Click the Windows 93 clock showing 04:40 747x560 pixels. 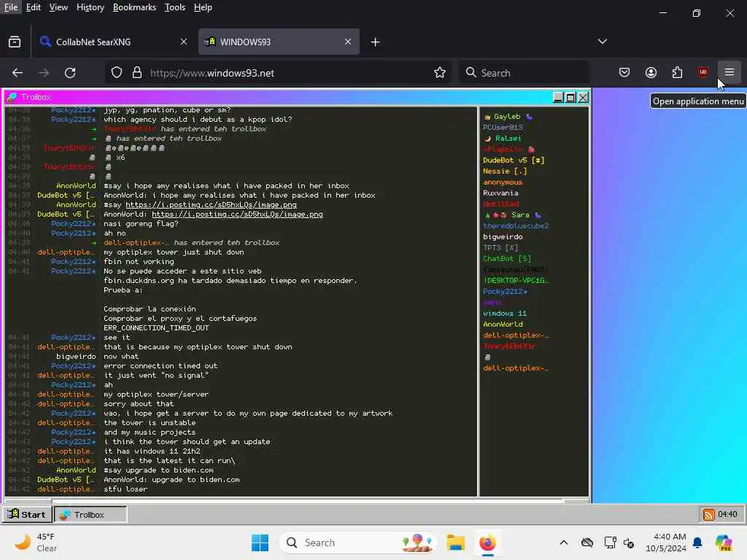click(727, 514)
